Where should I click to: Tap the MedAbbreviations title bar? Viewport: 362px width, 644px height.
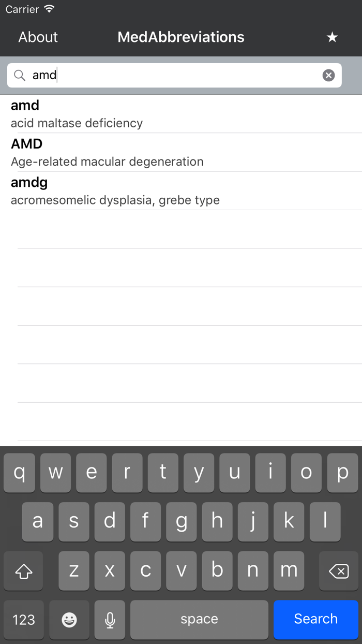pyautogui.click(x=181, y=37)
